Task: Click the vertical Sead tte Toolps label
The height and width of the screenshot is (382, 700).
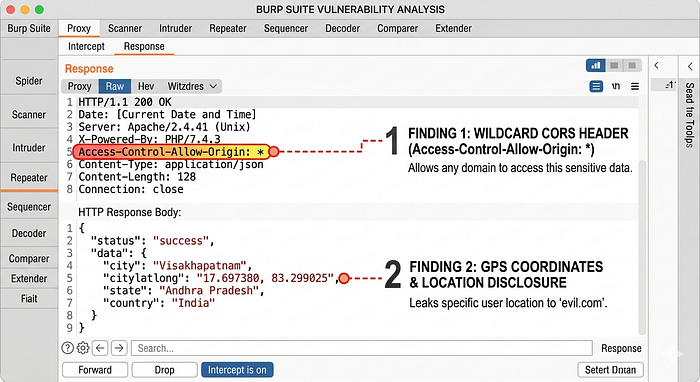Action: [x=689, y=115]
